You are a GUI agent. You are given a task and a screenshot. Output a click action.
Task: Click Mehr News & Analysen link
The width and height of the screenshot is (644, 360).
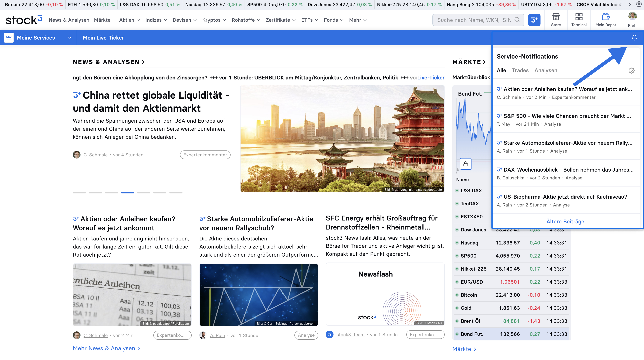pos(107,348)
